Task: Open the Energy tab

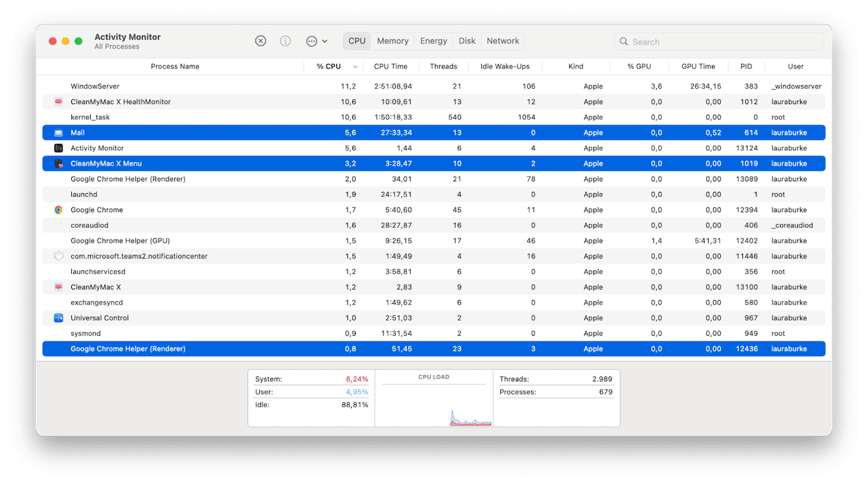Action: [433, 40]
